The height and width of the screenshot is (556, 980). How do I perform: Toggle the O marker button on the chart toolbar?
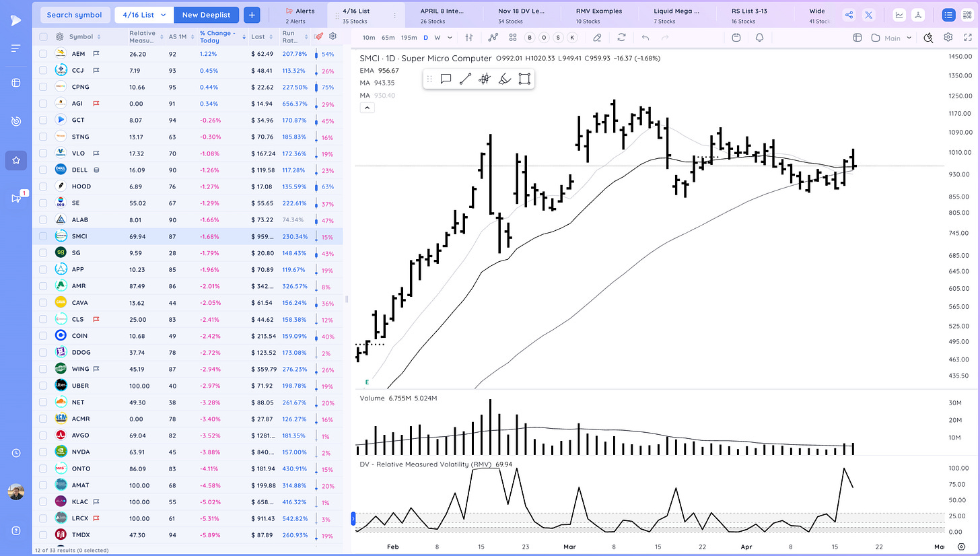click(543, 38)
